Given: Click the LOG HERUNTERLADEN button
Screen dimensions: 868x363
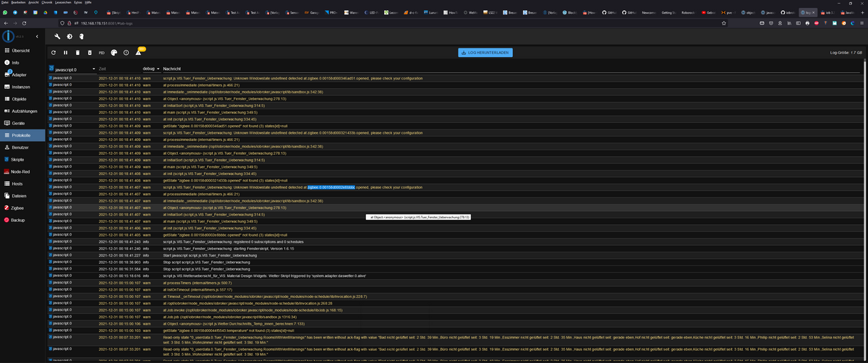Looking at the screenshot, I should point(486,52).
